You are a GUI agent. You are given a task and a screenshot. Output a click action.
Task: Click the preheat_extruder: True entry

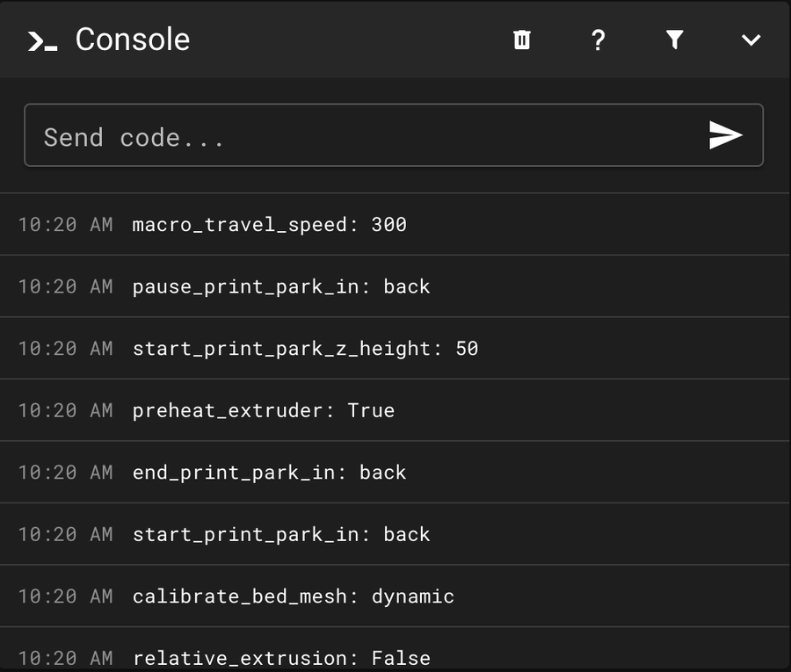pos(263,410)
